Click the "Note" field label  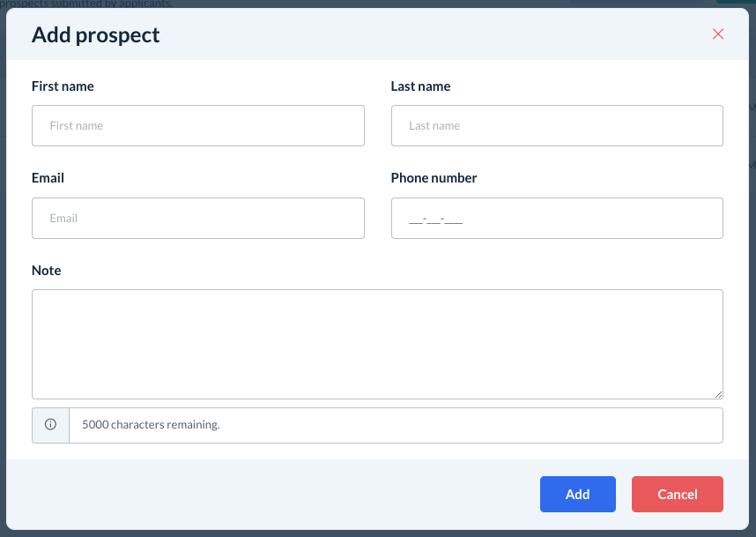[x=47, y=271]
